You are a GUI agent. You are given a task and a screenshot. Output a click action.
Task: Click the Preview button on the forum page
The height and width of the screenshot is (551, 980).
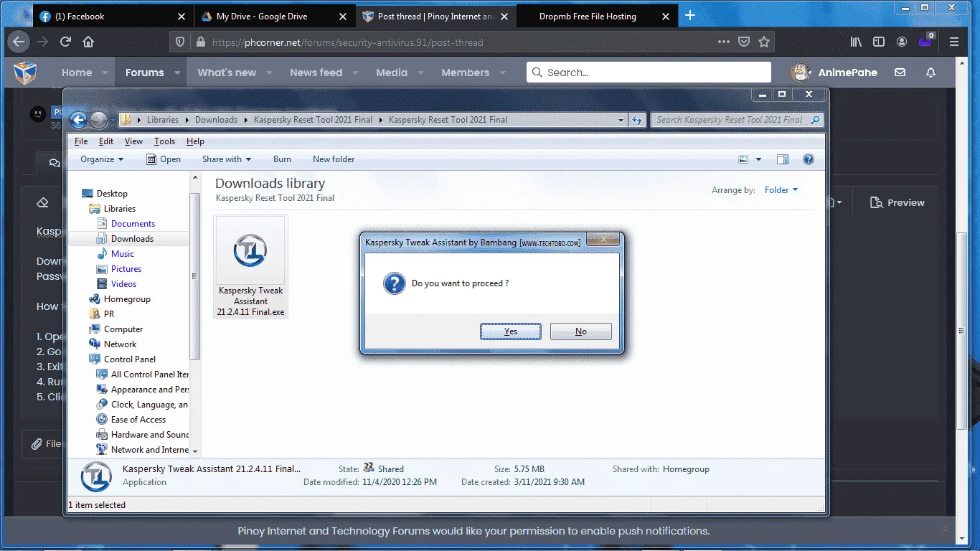[x=897, y=203]
